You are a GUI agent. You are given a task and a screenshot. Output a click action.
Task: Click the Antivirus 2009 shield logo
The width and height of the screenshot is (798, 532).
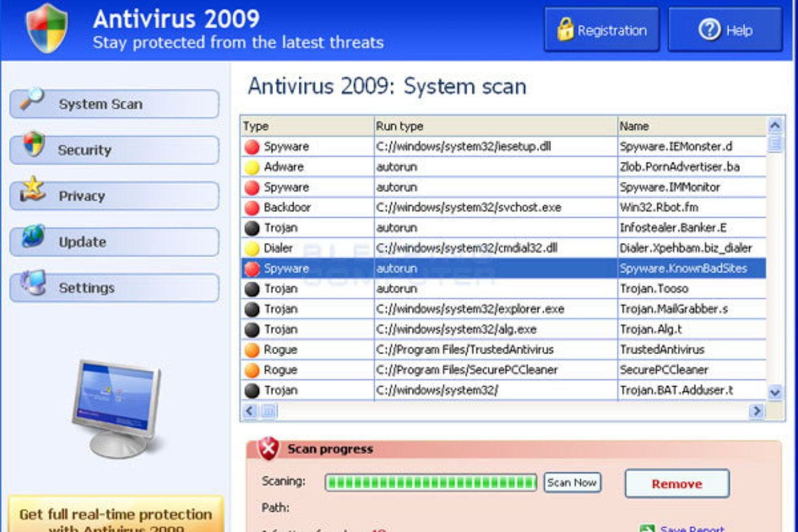pyautogui.click(x=47, y=28)
